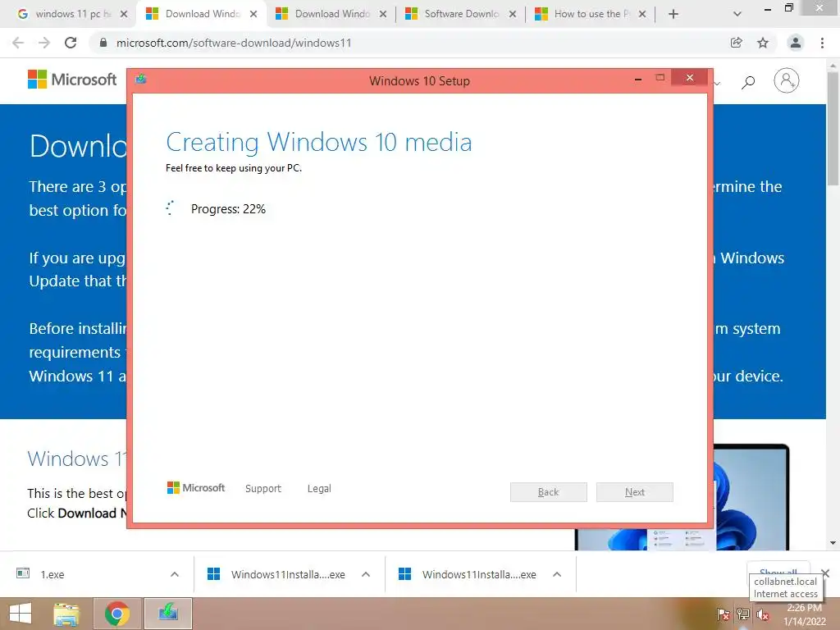Switch to the second 'Download Windo' tab

pyautogui.click(x=332, y=14)
